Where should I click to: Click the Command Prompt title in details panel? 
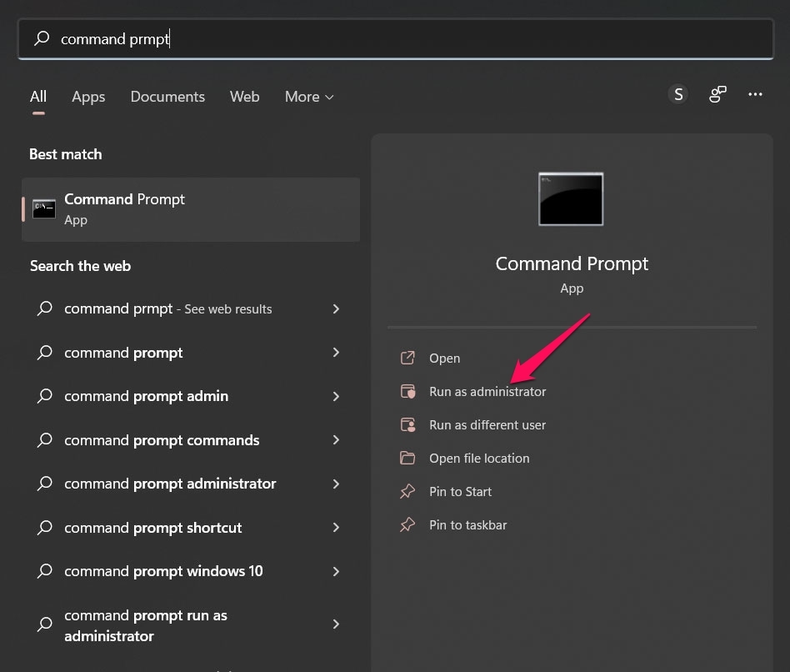coord(572,263)
